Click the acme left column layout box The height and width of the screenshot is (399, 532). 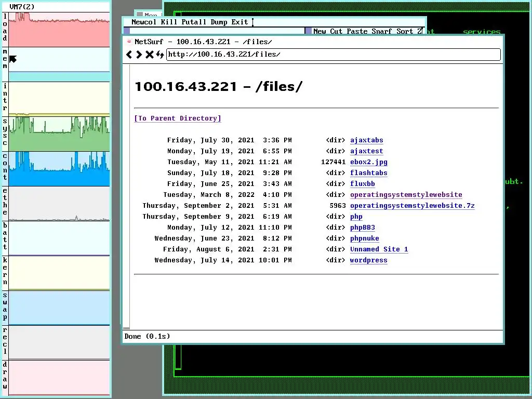127,31
